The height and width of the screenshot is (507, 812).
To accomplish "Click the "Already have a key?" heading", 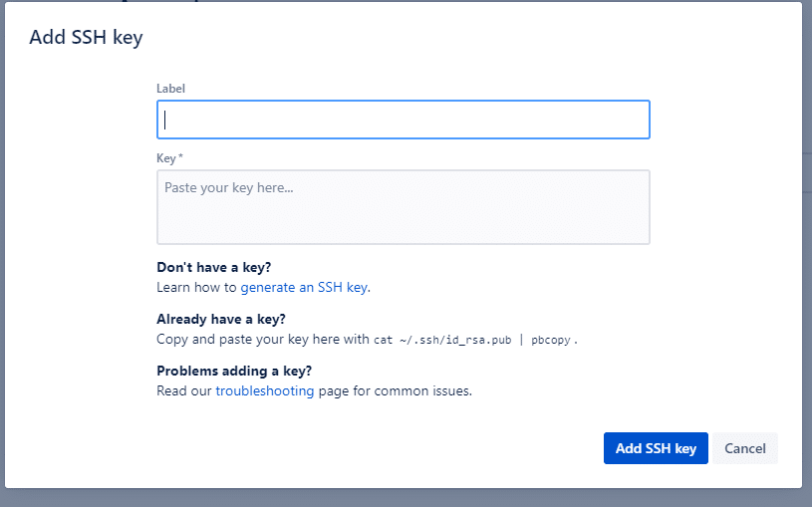I will point(221,320).
